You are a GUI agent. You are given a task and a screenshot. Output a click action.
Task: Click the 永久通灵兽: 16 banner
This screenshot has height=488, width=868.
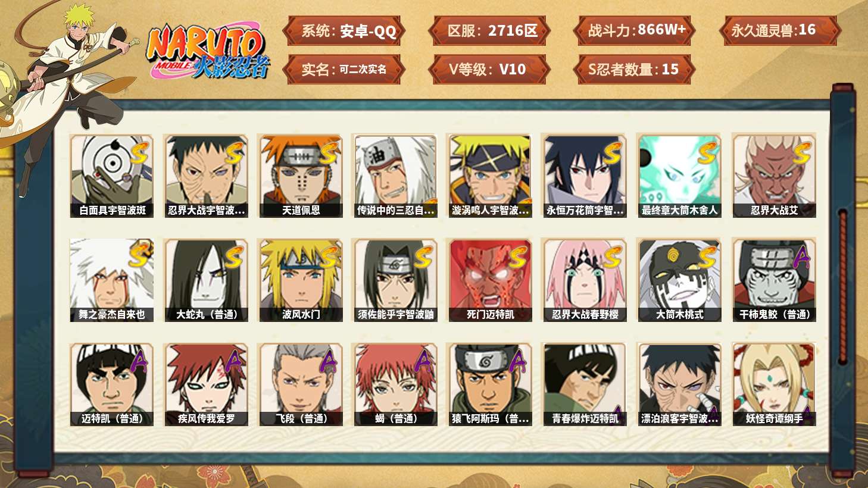point(779,31)
